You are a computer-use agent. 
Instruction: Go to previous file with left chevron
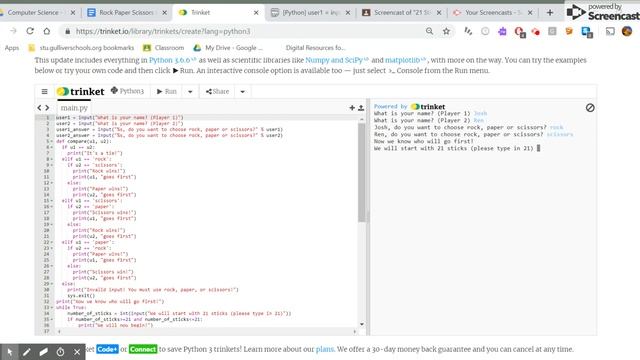click(x=39, y=108)
